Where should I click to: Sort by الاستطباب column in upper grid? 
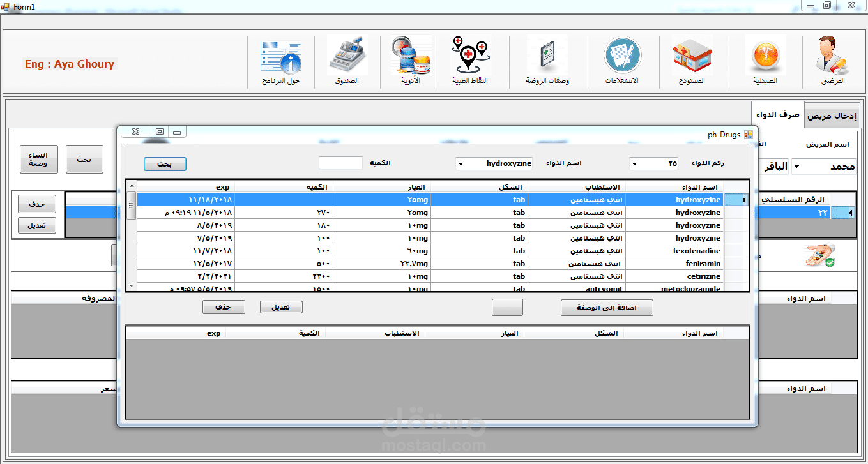pyautogui.click(x=577, y=187)
